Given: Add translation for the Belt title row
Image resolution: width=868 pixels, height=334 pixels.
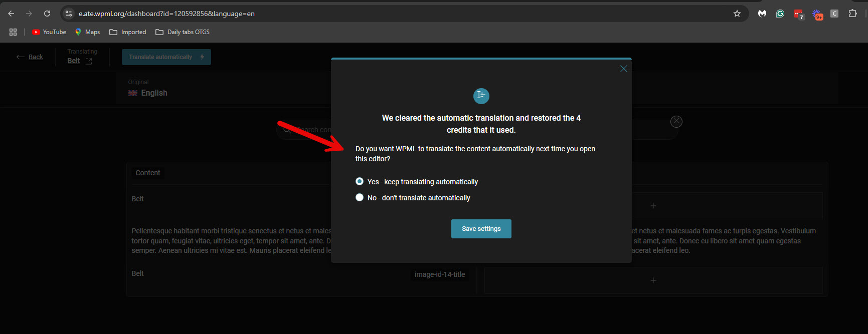Looking at the screenshot, I should tap(653, 206).
